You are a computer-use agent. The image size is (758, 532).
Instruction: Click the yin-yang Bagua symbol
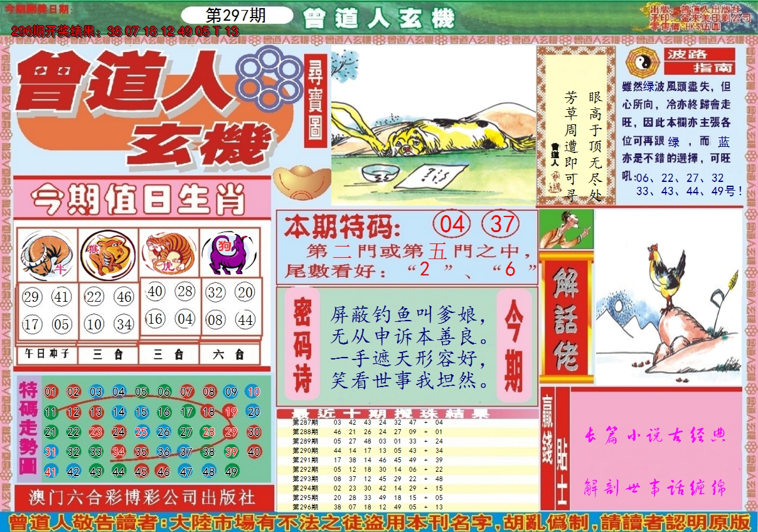click(641, 61)
